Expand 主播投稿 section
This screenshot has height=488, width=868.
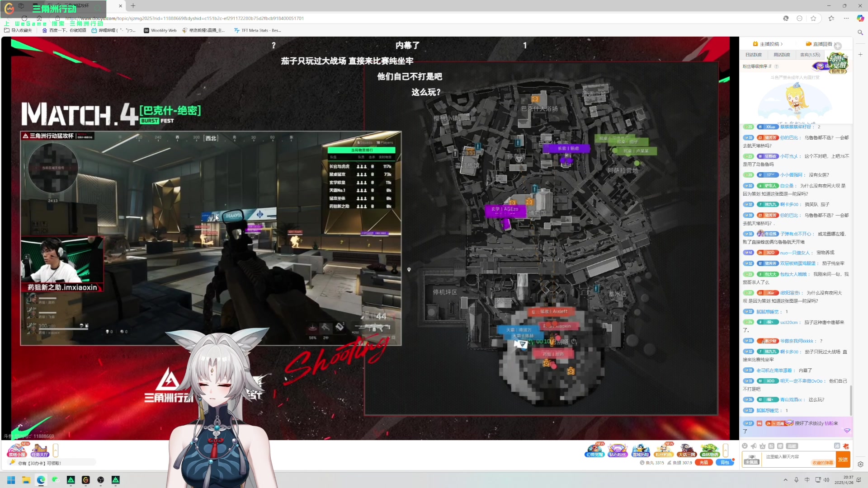coord(768,44)
